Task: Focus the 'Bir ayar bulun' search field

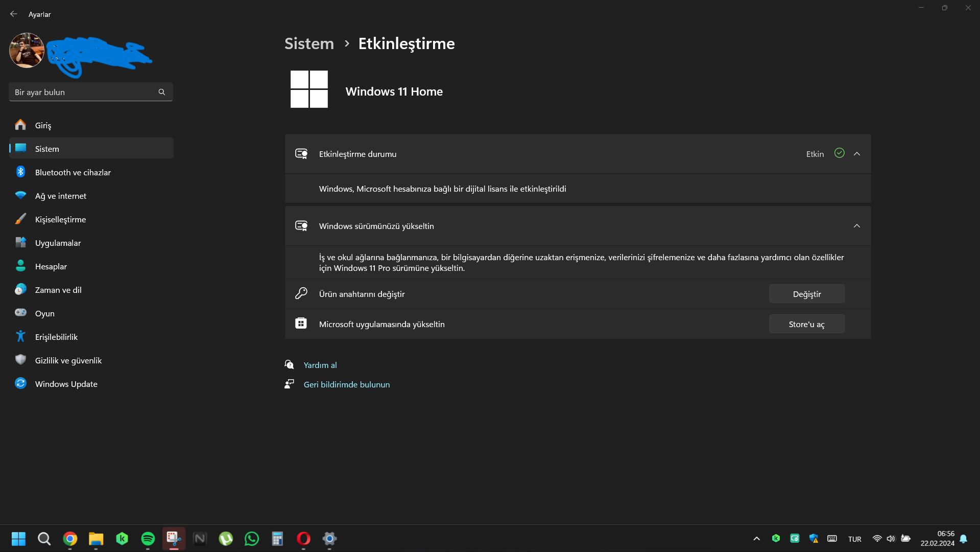Action: coord(91,92)
